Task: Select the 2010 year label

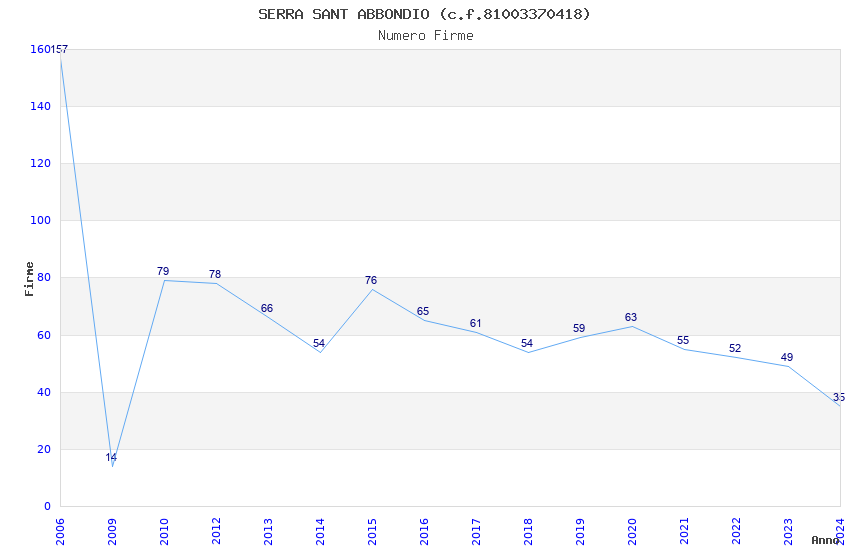Action: point(164,531)
